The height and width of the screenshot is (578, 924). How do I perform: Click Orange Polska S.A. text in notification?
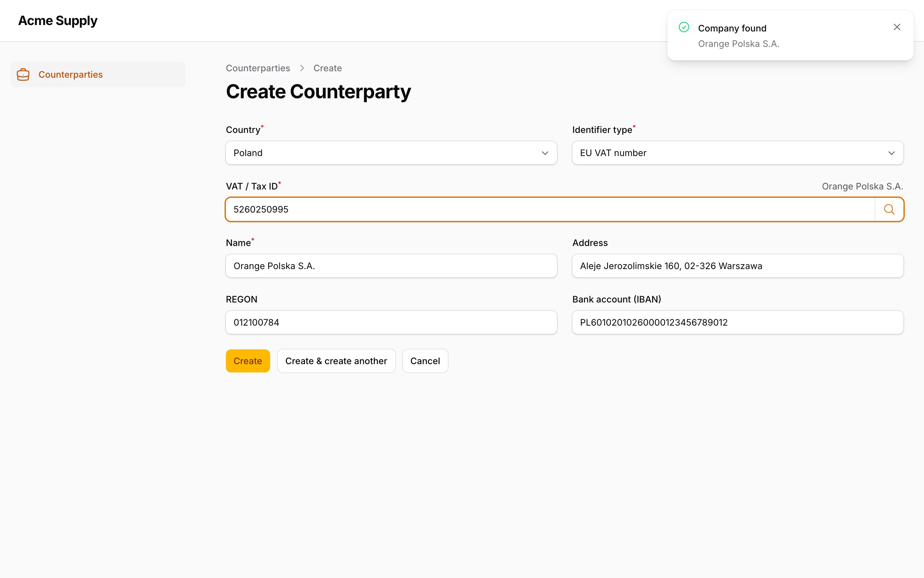pyautogui.click(x=739, y=44)
